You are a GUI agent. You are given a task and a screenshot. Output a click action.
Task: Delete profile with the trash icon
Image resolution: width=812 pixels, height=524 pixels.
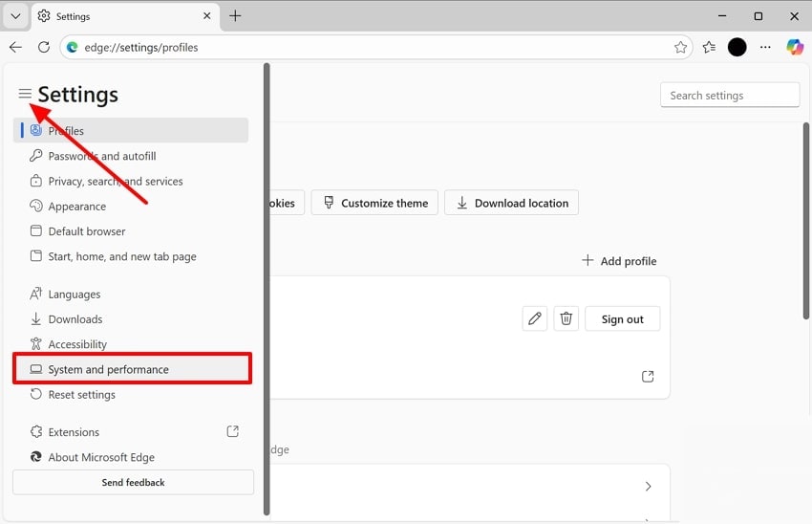(x=566, y=318)
